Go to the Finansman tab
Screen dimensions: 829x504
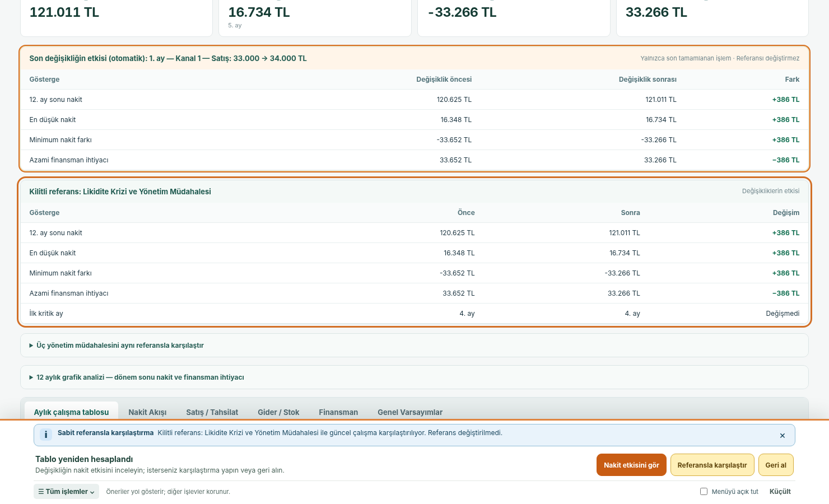[x=338, y=412]
